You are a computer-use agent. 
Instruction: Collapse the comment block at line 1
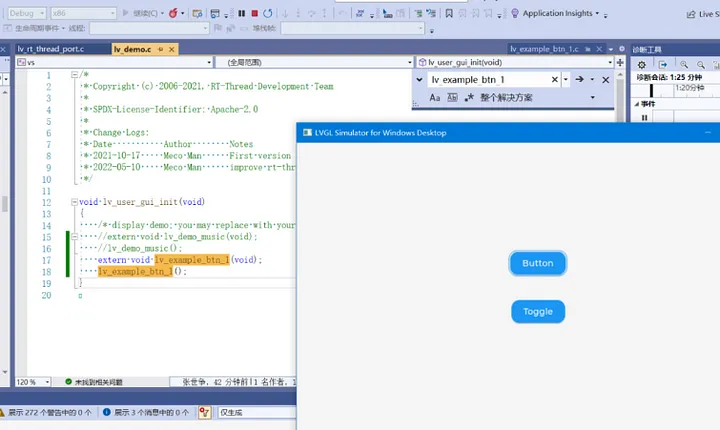point(74,74)
